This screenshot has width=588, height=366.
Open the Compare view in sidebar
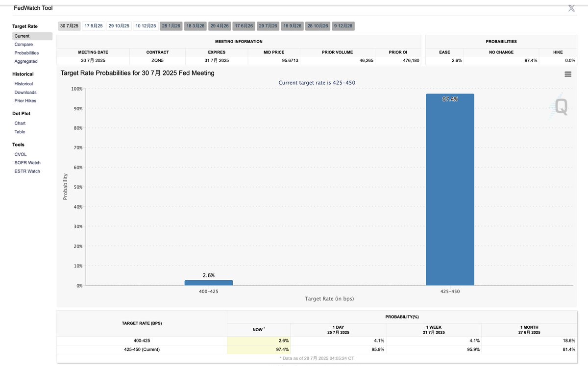pyautogui.click(x=24, y=45)
